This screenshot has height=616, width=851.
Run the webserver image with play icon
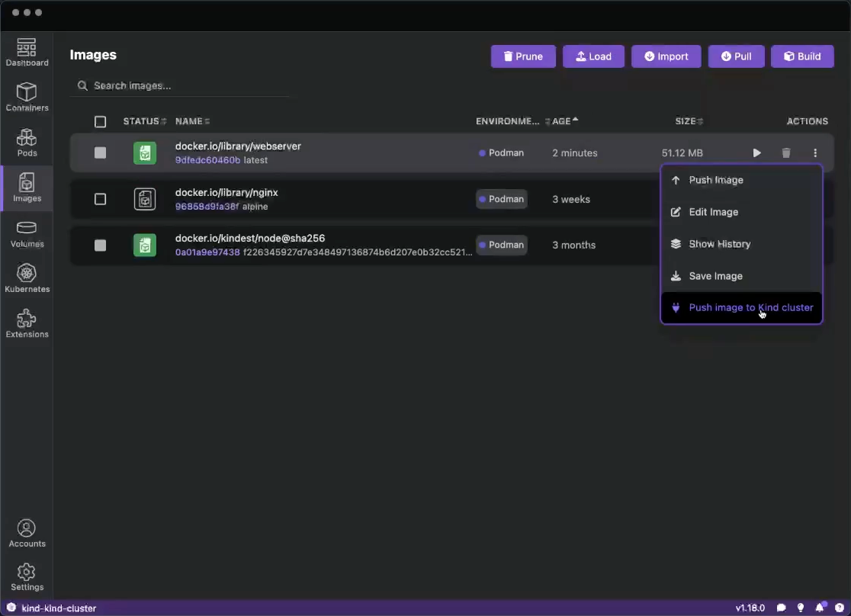pos(756,153)
